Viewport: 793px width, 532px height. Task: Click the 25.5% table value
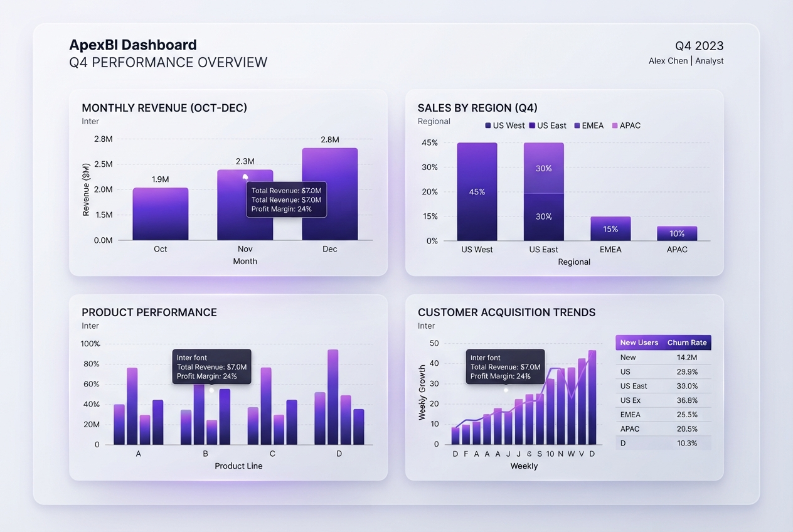[x=687, y=415]
